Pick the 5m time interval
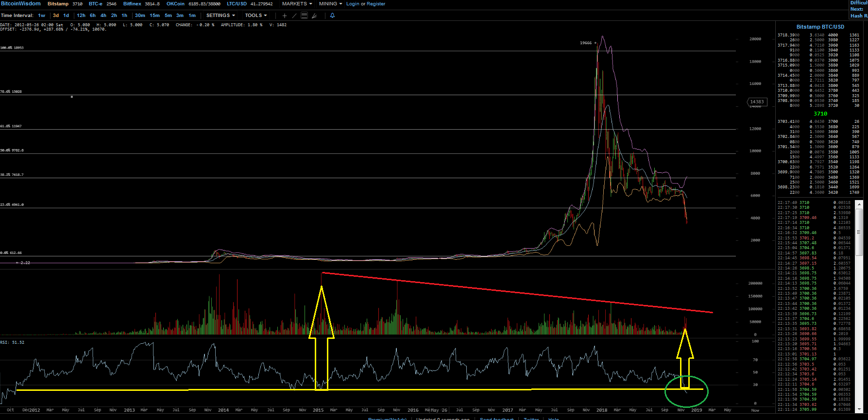Image resolution: width=868 pixels, height=420 pixels. point(168,16)
